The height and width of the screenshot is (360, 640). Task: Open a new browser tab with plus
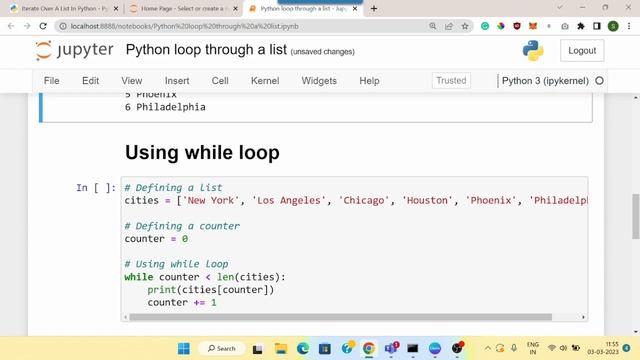[x=374, y=8]
